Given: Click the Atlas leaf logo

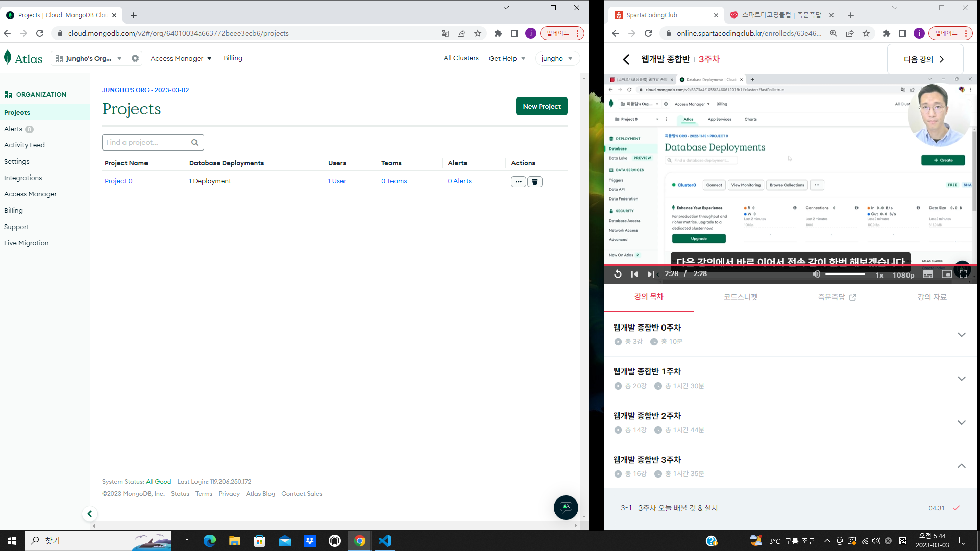Looking at the screenshot, I should point(8,58).
